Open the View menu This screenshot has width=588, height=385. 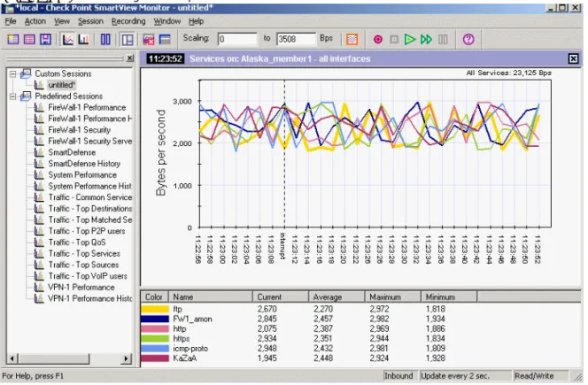click(62, 21)
